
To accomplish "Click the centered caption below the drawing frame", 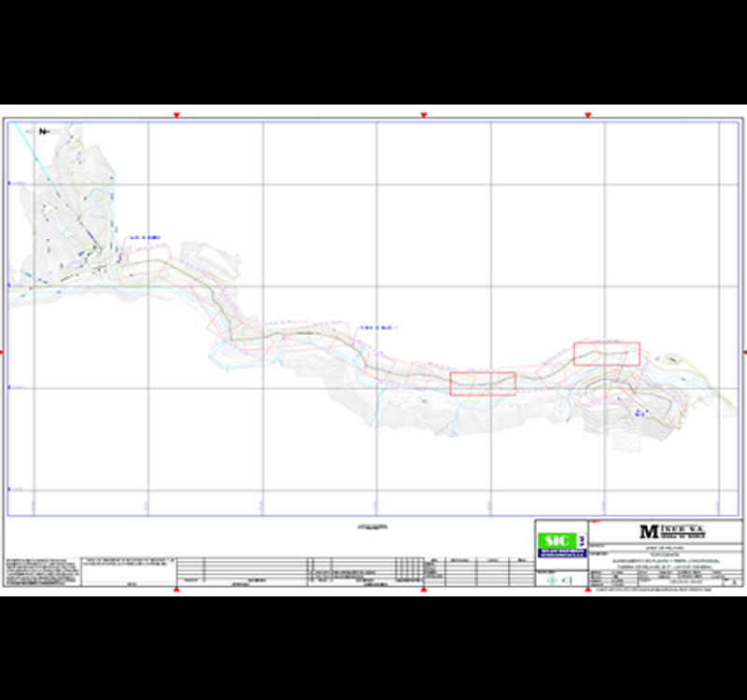I will click(372, 528).
